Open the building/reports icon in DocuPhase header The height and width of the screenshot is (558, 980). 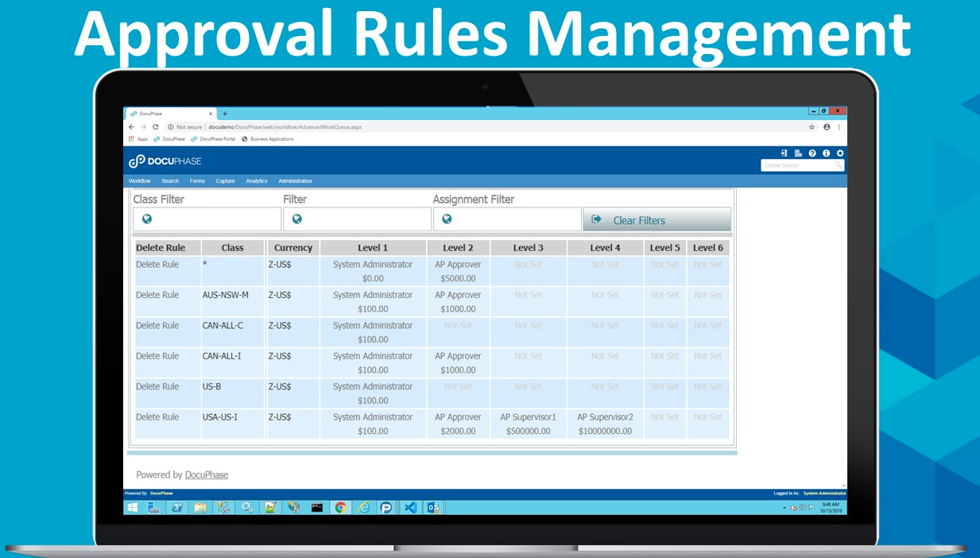pyautogui.click(x=798, y=153)
